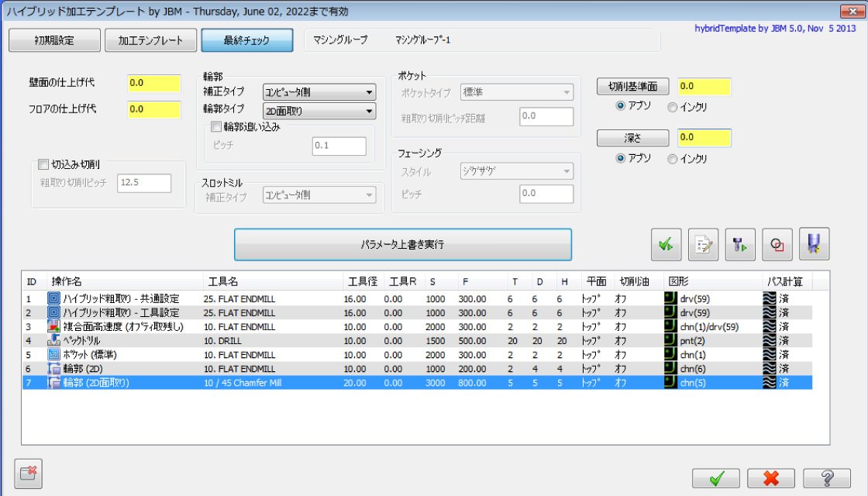Click the 切削基準面 button
The height and width of the screenshot is (496, 868).
coord(632,87)
